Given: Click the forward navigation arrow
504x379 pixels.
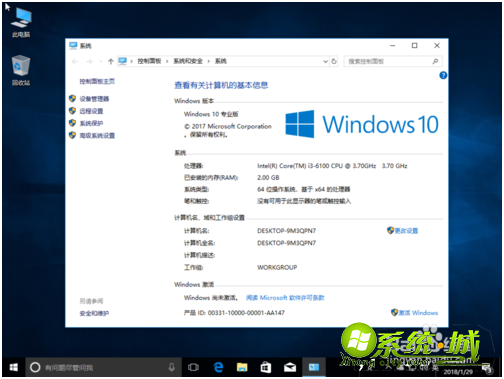Looking at the screenshot, I should click(x=89, y=61).
